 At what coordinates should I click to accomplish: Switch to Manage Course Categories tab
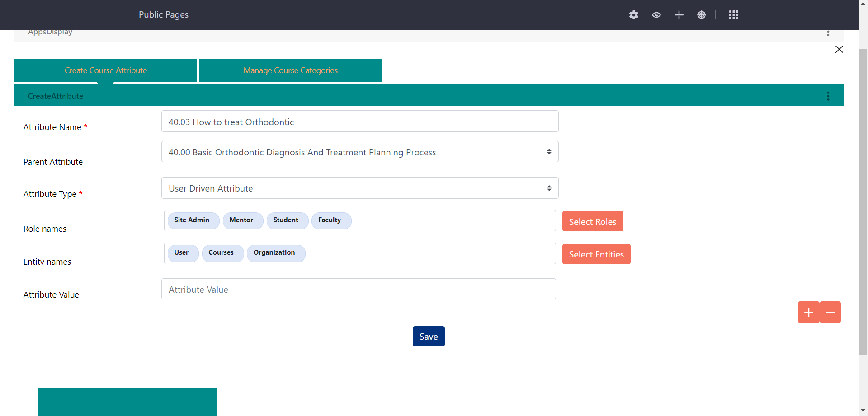point(290,70)
